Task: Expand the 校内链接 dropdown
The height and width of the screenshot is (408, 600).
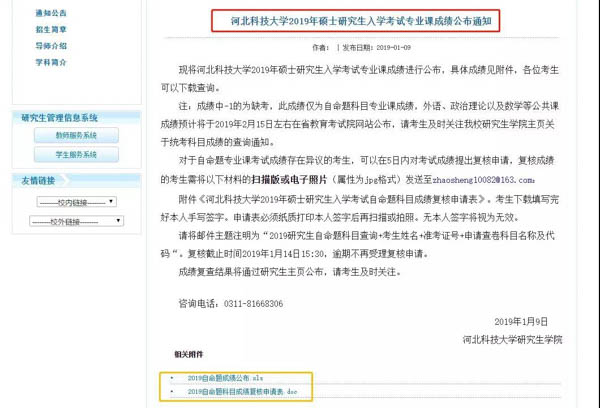Action: coord(74,201)
